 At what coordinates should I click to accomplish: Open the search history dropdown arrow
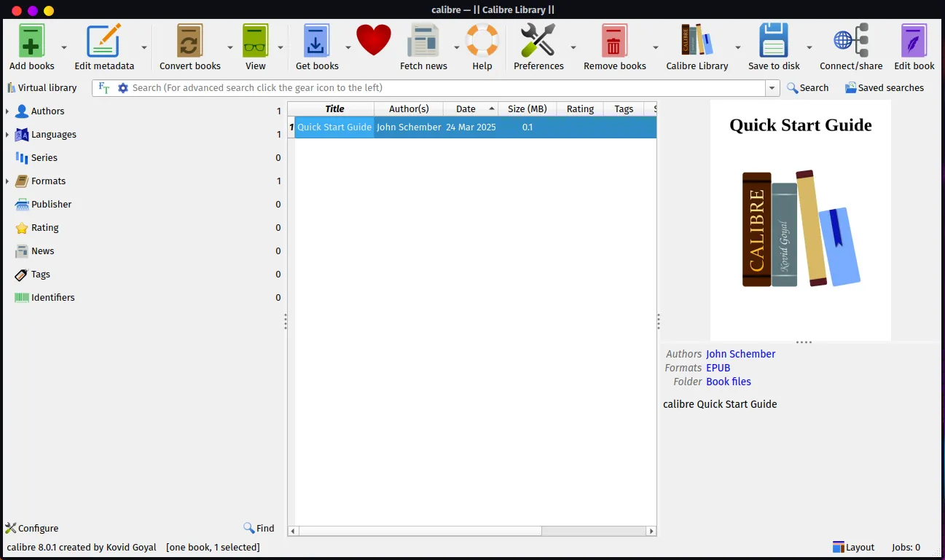point(772,88)
